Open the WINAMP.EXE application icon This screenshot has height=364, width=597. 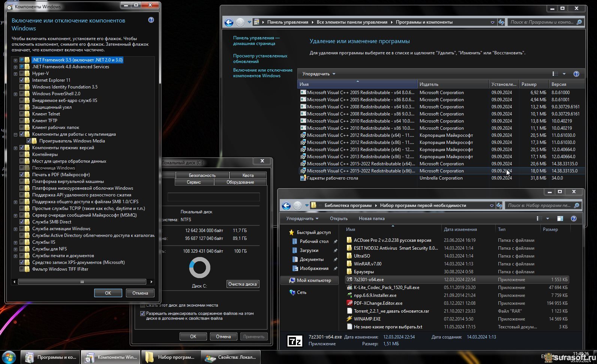tap(349, 319)
